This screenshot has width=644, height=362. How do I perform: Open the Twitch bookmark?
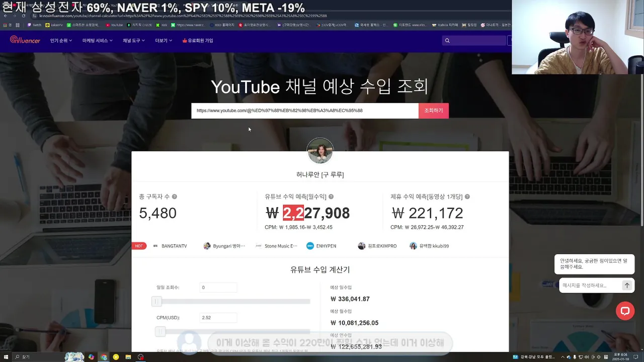34,25
